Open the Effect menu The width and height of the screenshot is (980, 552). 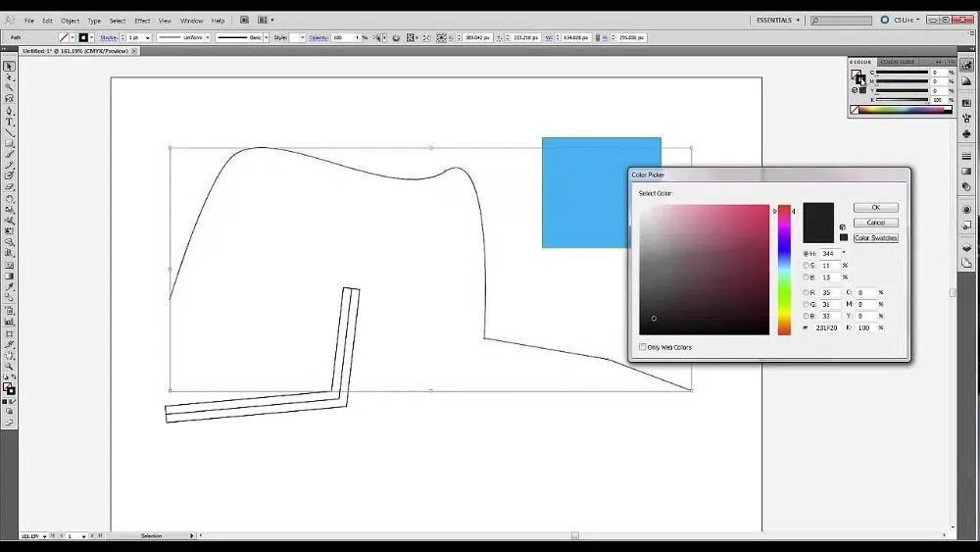pos(142,21)
